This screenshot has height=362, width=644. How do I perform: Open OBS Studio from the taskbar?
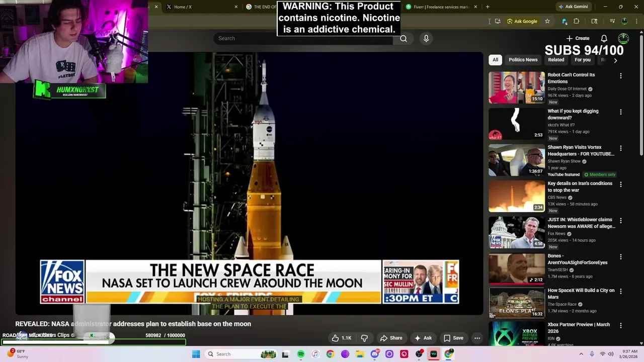click(419, 354)
